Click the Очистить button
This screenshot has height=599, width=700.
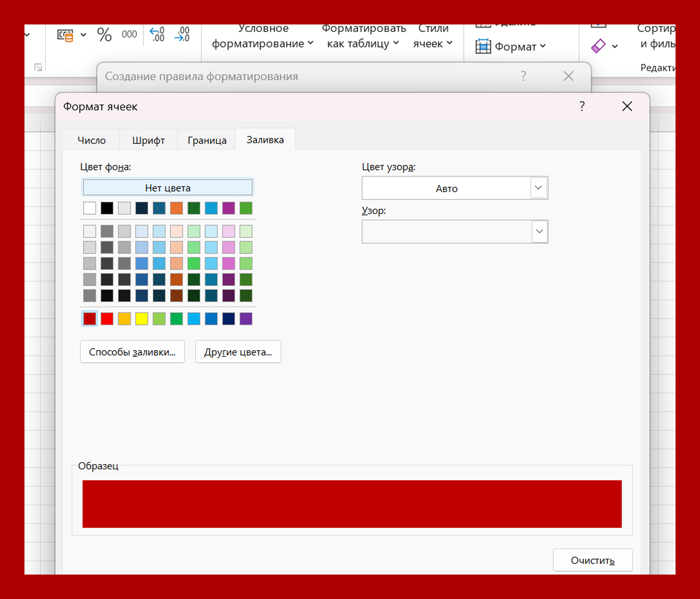click(x=592, y=560)
